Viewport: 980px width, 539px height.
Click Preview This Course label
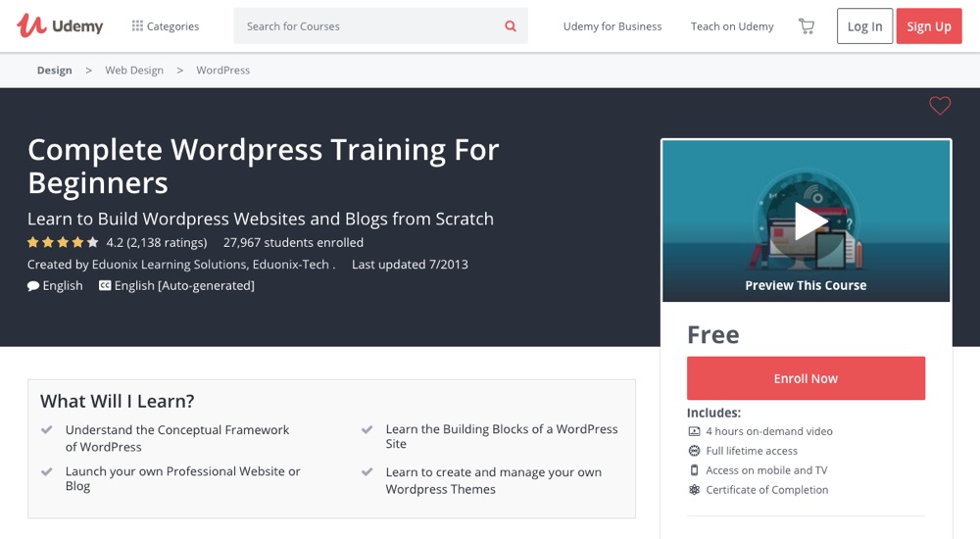[x=806, y=285]
